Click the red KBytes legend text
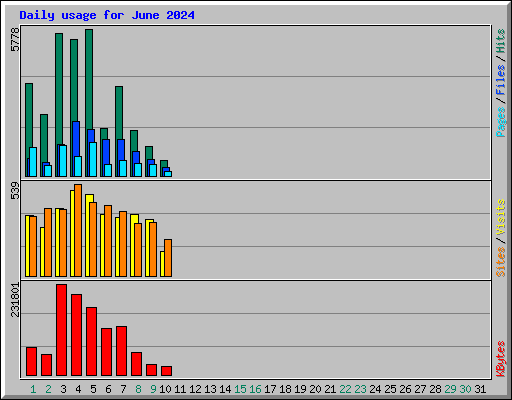 [501, 359]
